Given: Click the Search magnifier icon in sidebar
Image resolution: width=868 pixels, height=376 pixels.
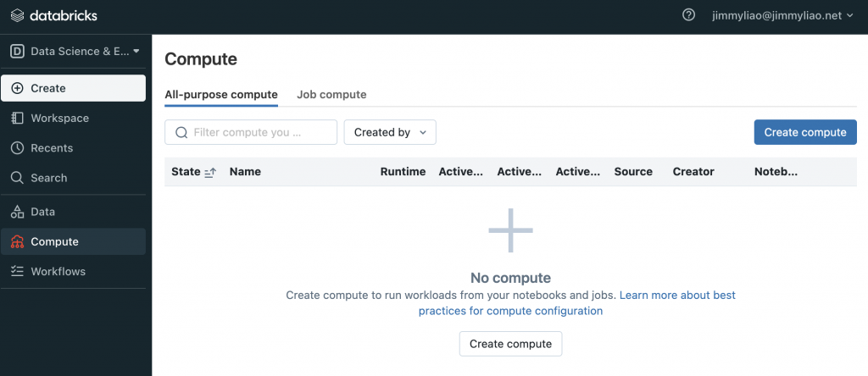Looking at the screenshot, I should coord(17,178).
